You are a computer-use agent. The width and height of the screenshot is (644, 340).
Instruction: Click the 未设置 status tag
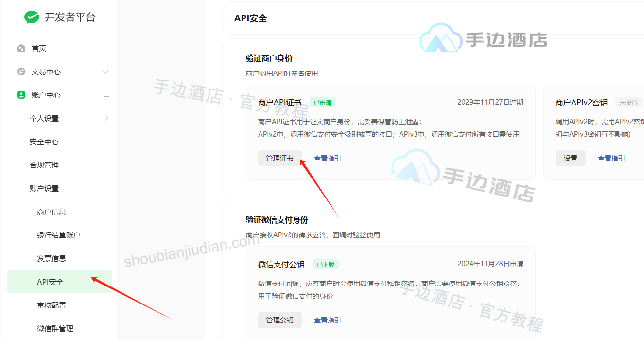pyautogui.click(x=628, y=103)
